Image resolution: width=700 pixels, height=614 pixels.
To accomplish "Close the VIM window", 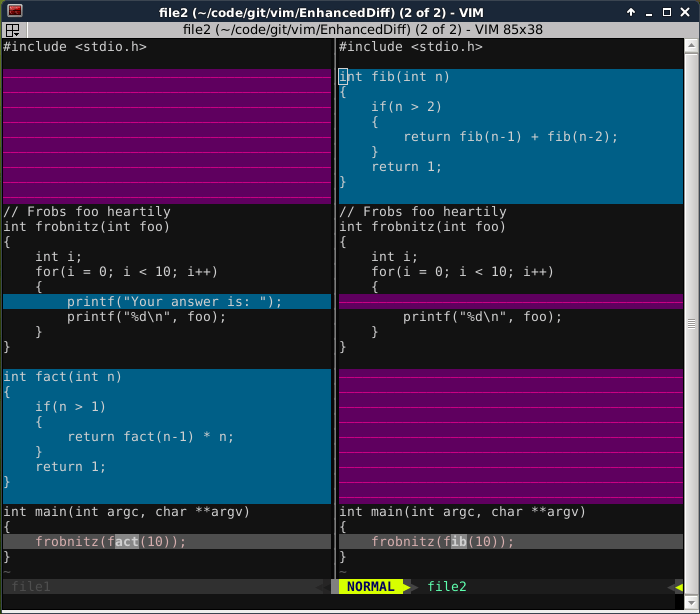I will click(685, 12).
